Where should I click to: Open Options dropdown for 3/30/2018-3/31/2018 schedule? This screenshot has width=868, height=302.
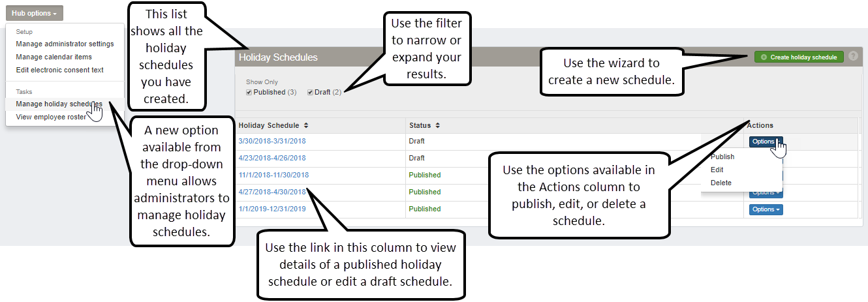coord(765,142)
